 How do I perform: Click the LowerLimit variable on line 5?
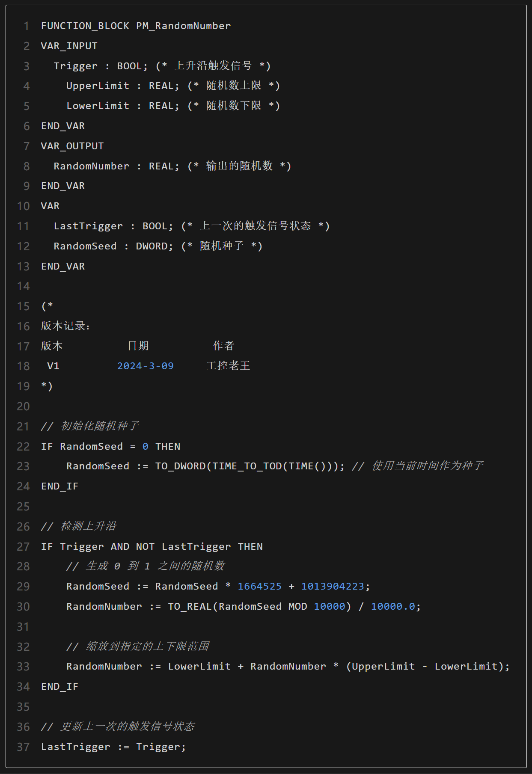click(98, 106)
